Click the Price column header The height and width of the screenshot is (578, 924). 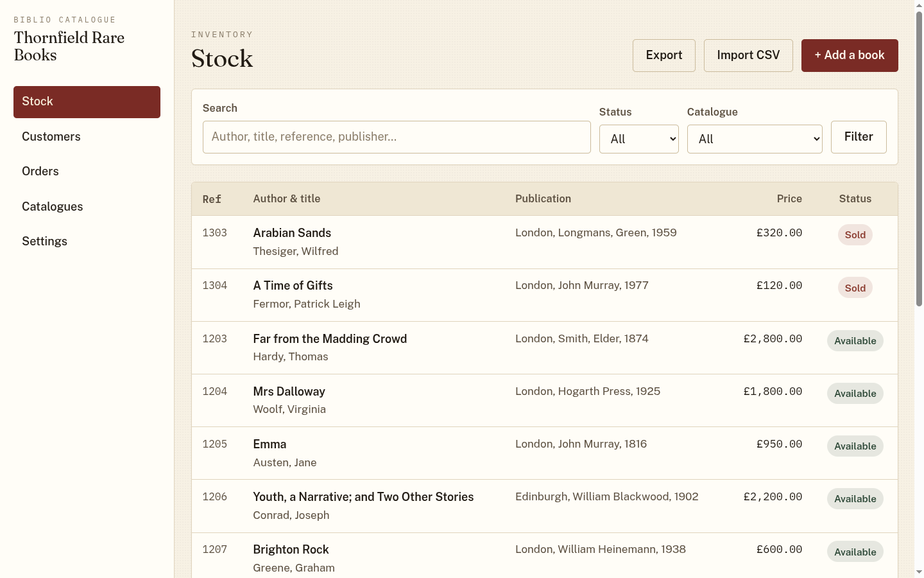(789, 199)
